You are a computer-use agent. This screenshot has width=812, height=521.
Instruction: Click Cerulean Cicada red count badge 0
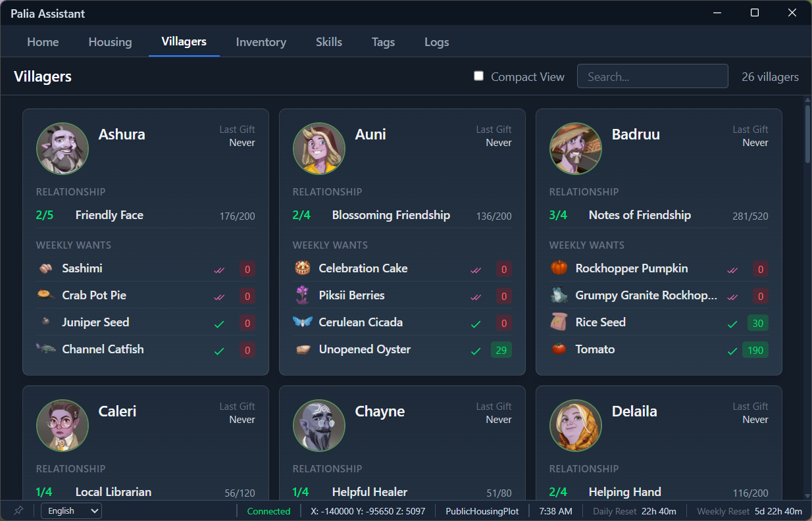coord(504,323)
